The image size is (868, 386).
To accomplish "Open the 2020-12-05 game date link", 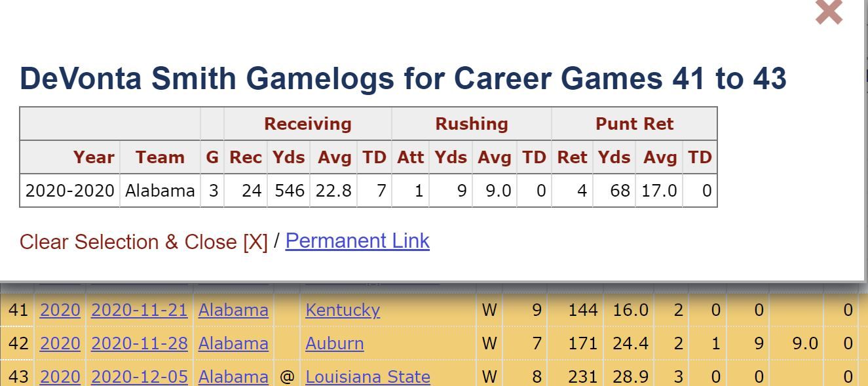I will click(140, 377).
